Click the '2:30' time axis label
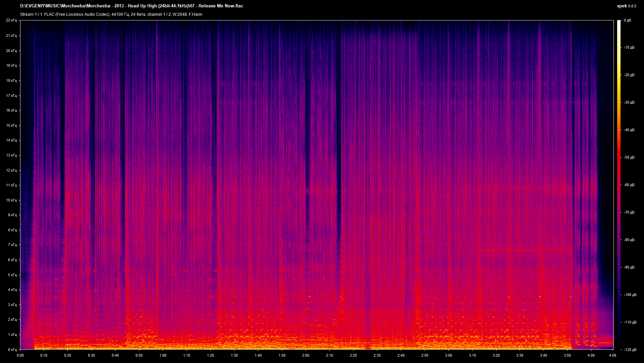Screen dimensions: 644x363 click(x=377, y=355)
